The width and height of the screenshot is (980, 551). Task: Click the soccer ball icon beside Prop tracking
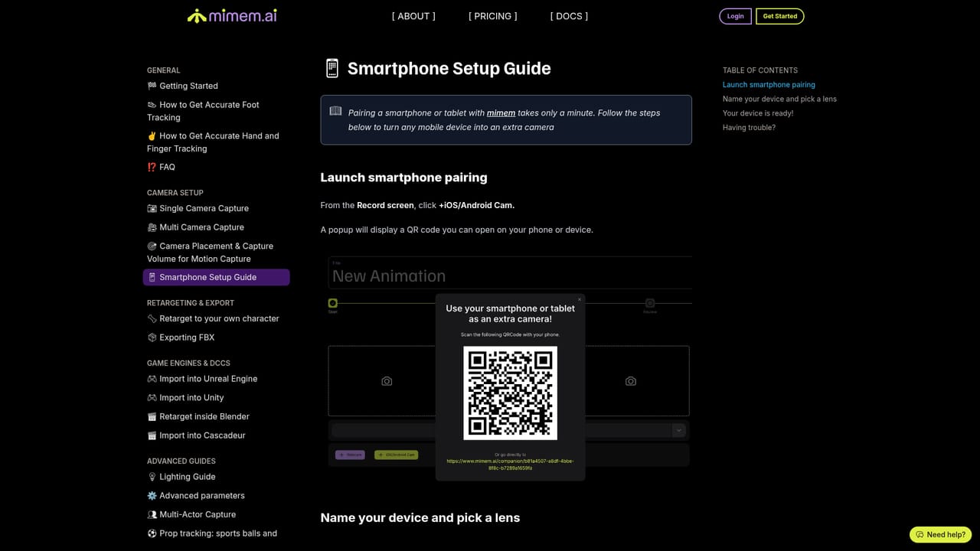(152, 533)
